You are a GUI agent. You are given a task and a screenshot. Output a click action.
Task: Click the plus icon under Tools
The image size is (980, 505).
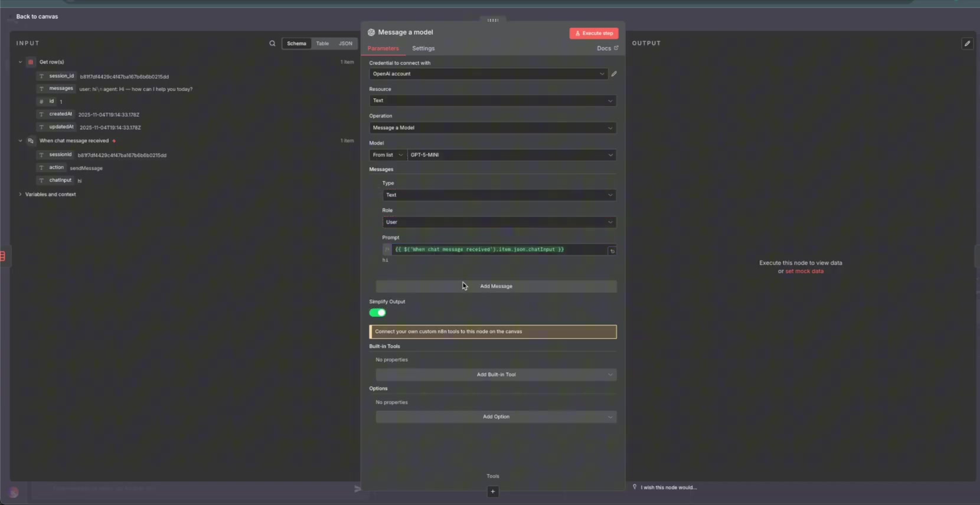493,491
